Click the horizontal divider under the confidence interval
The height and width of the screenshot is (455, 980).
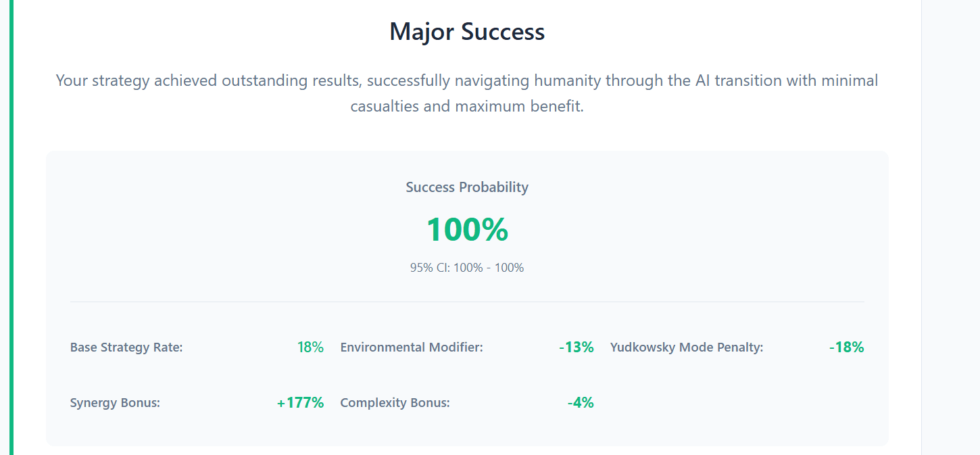click(467, 302)
